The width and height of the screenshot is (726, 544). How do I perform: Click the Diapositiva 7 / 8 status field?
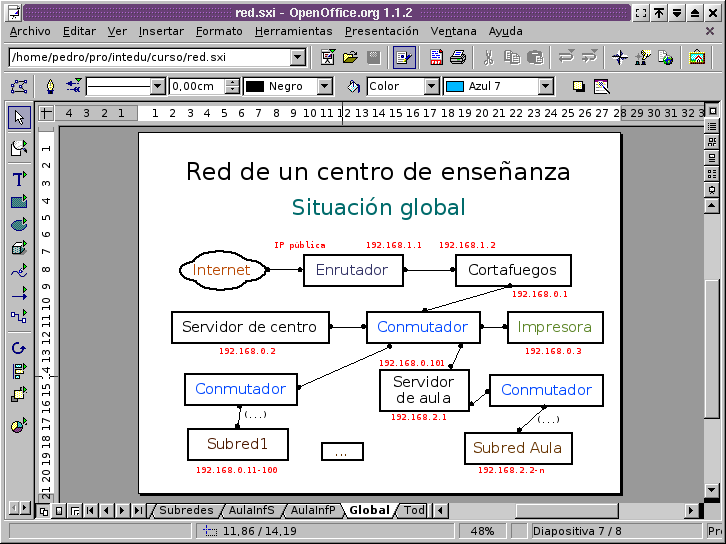pos(578,531)
